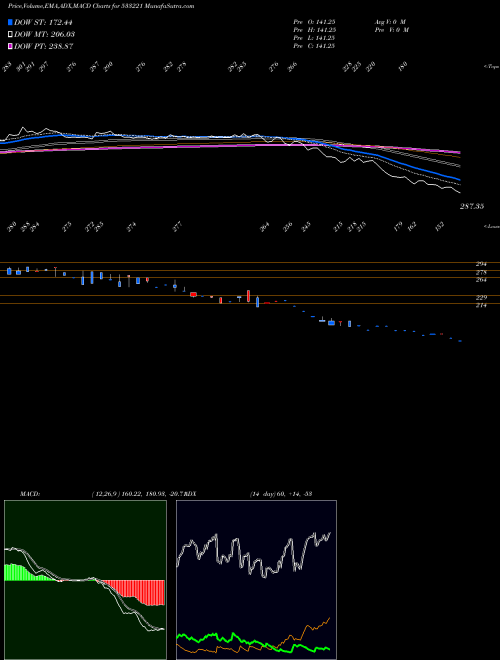Click the 229 price level label

[x=481, y=298]
